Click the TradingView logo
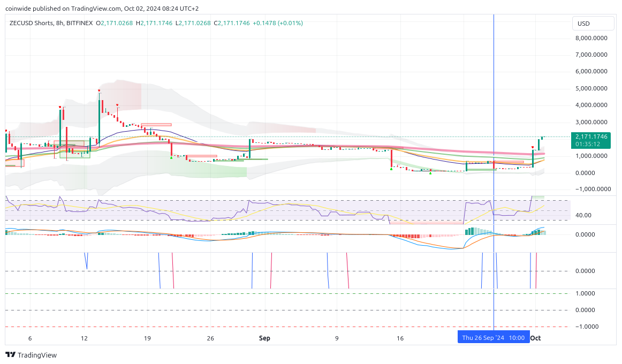The height and width of the screenshot is (364, 622). [x=31, y=355]
